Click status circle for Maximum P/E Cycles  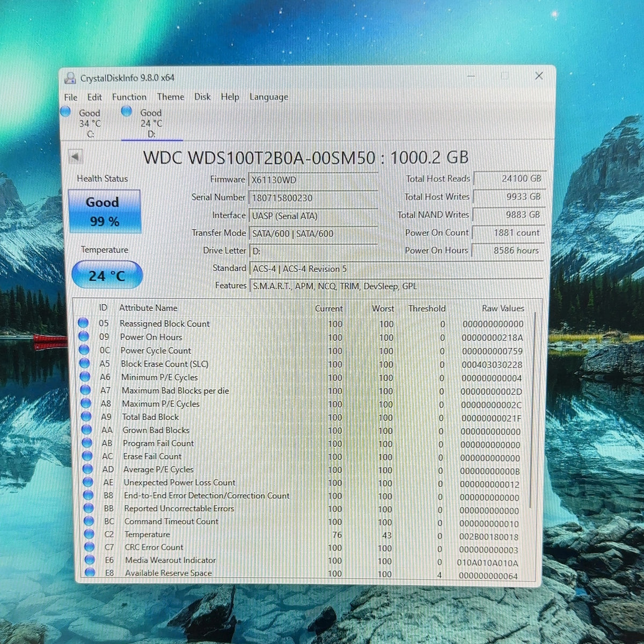85,404
